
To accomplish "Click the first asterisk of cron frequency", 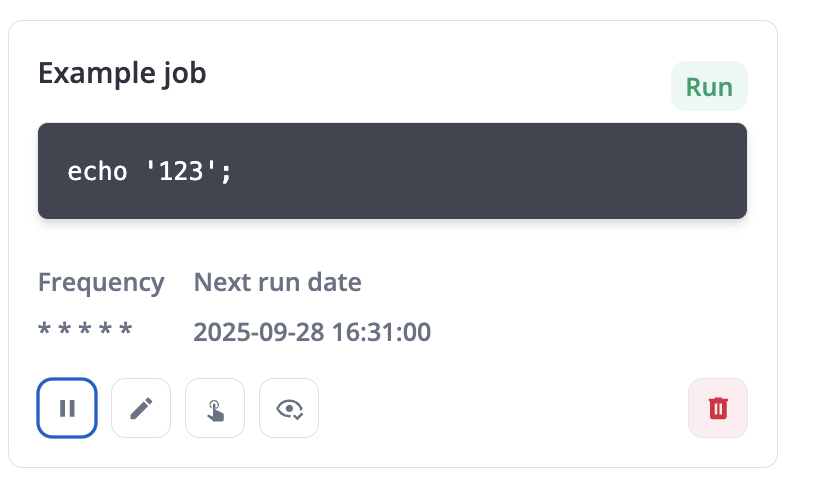I will pyautogui.click(x=44, y=329).
